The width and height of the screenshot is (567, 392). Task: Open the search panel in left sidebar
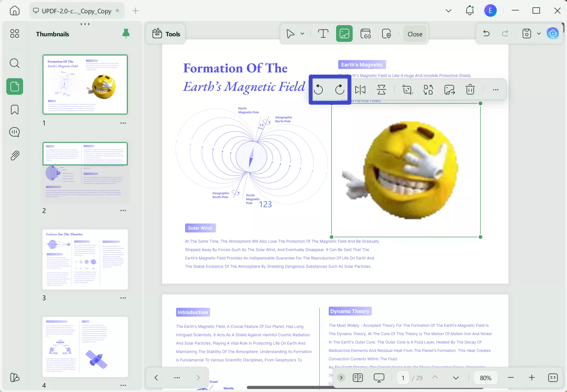point(15,63)
